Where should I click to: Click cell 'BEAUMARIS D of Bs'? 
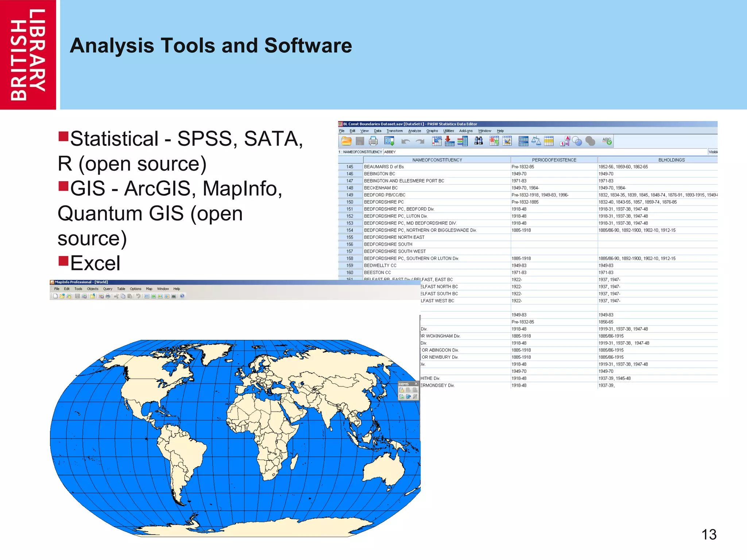(437, 167)
